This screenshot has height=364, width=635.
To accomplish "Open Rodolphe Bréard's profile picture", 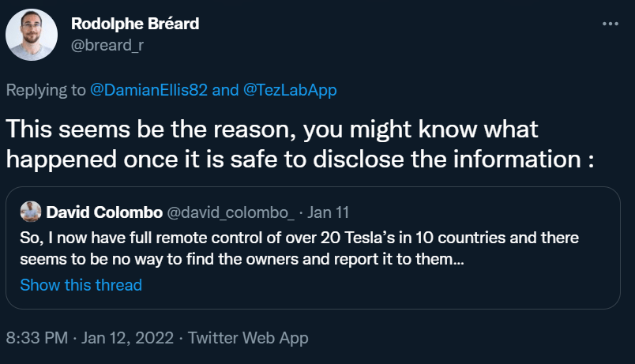I will (32, 34).
